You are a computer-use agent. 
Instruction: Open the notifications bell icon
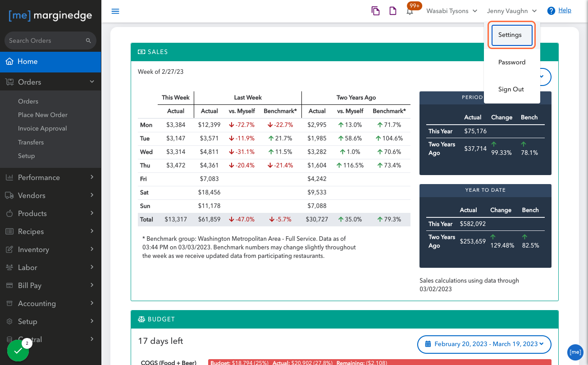point(410,12)
